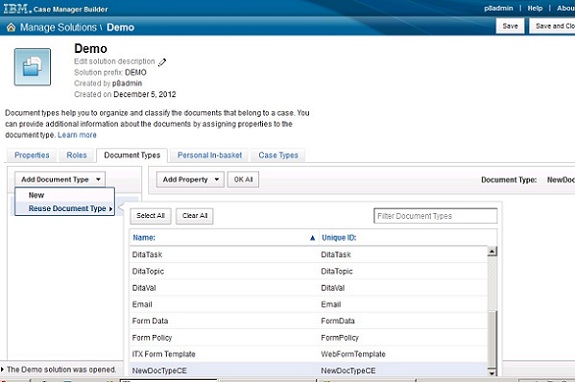Click the Filter Document Types input field
This screenshot has width=575, height=382.
[x=435, y=216]
